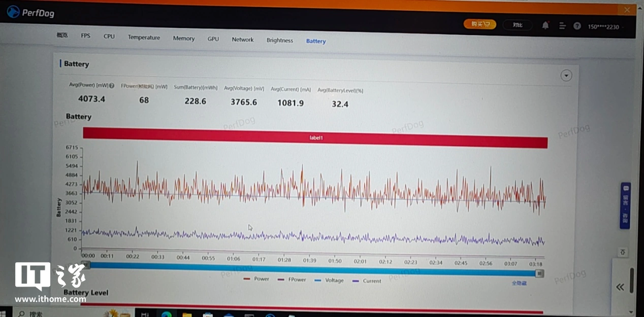Click the right handle of time range slider
The width and height of the screenshot is (644, 317).
tap(539, 274)
